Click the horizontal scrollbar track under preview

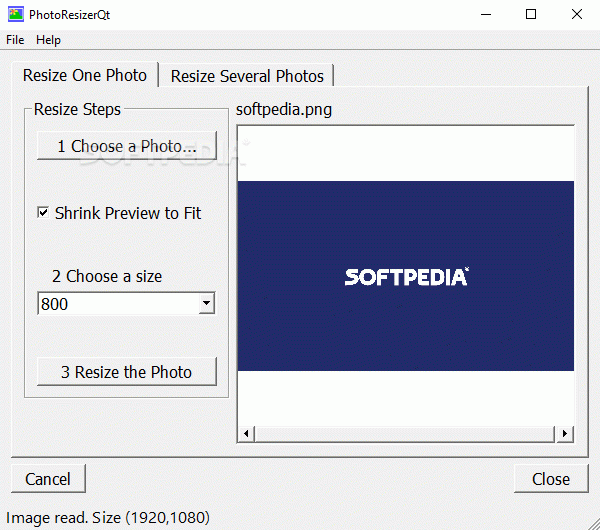click(x=405, y=434)
